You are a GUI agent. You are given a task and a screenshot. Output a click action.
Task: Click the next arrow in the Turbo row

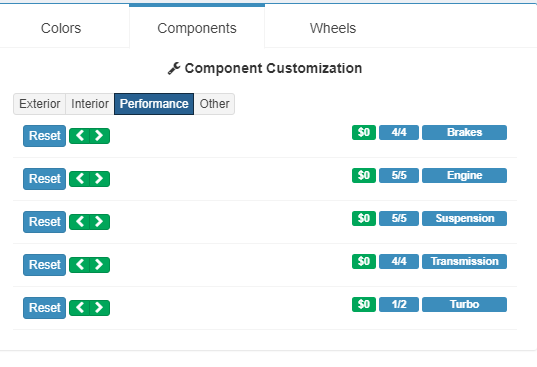[100, 308]
